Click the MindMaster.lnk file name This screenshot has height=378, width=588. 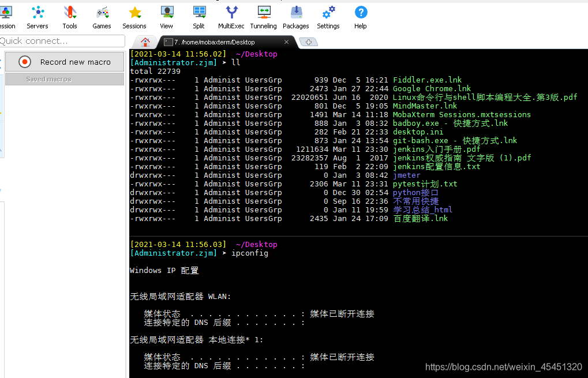[425, 106]
